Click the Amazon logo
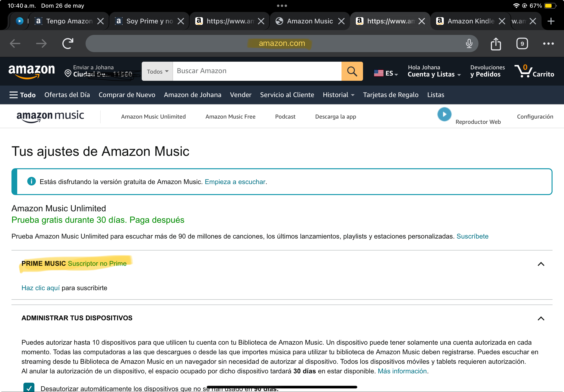This screenshot has width=564, height=392. click(32, 71)
